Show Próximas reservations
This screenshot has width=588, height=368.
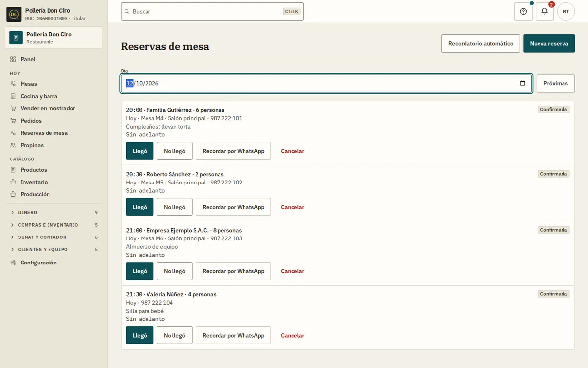tap(556, 83)
